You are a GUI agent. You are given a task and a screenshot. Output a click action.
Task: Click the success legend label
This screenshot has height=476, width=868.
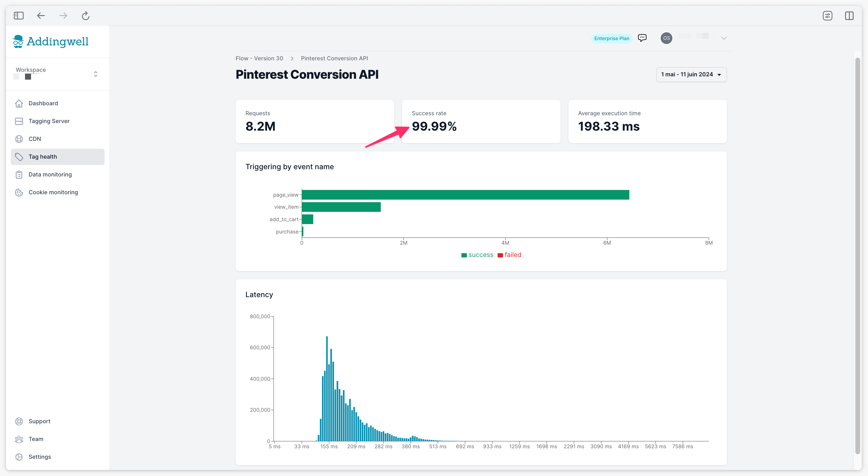point(481,255)
